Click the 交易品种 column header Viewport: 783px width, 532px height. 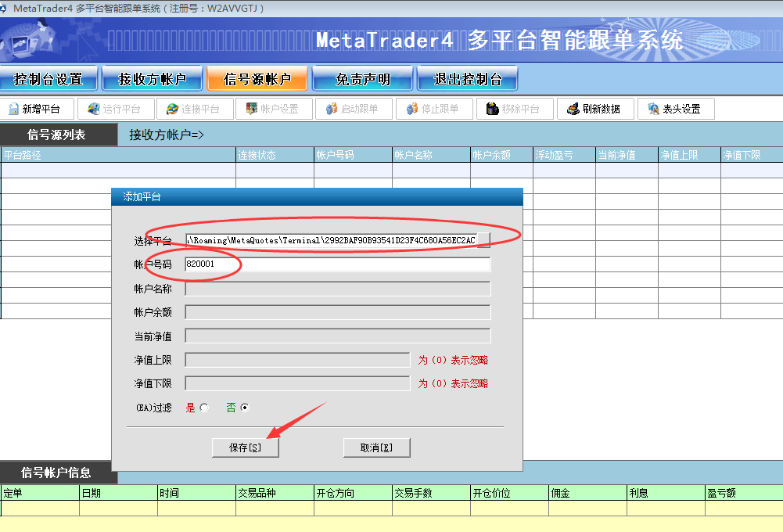click(275, 493)
